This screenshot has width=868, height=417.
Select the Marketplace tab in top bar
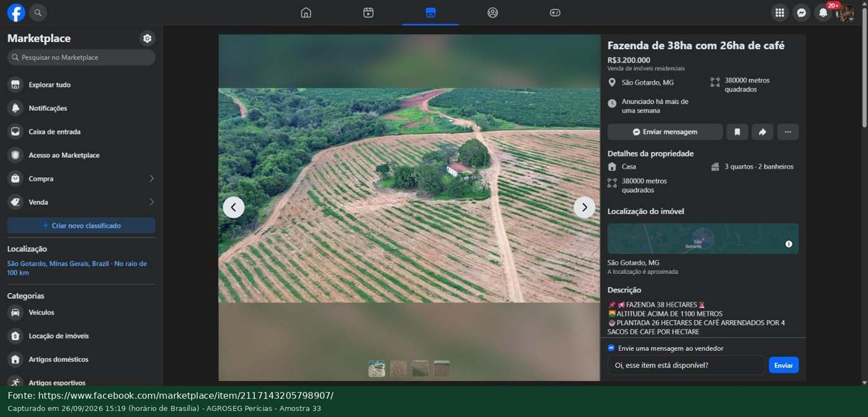coord(431,12)
